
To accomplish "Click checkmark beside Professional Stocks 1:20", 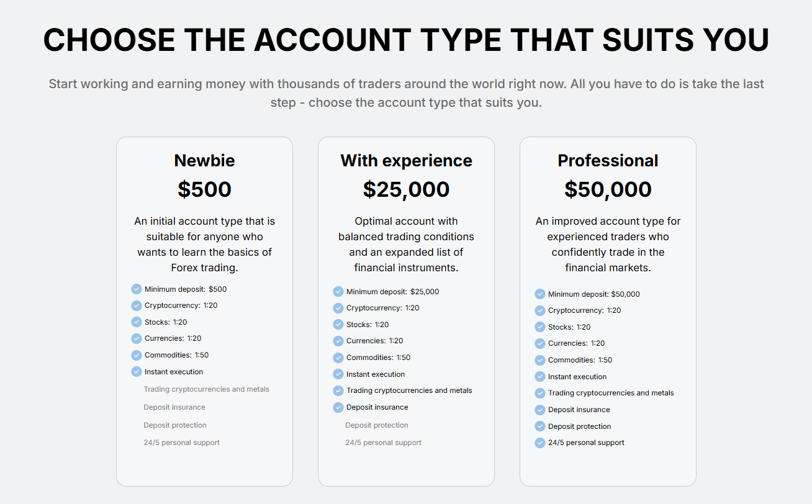I will [540, 327].
